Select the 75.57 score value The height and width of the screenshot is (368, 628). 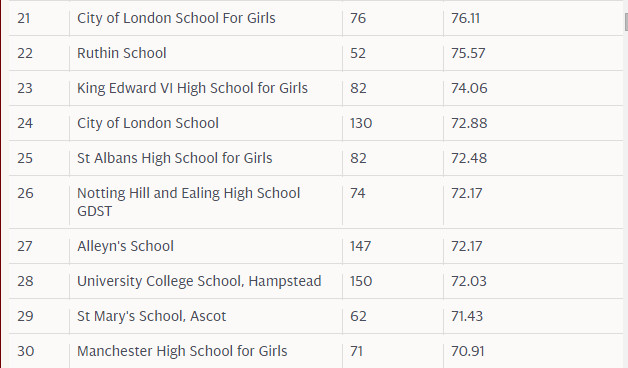tap(468, 53)
